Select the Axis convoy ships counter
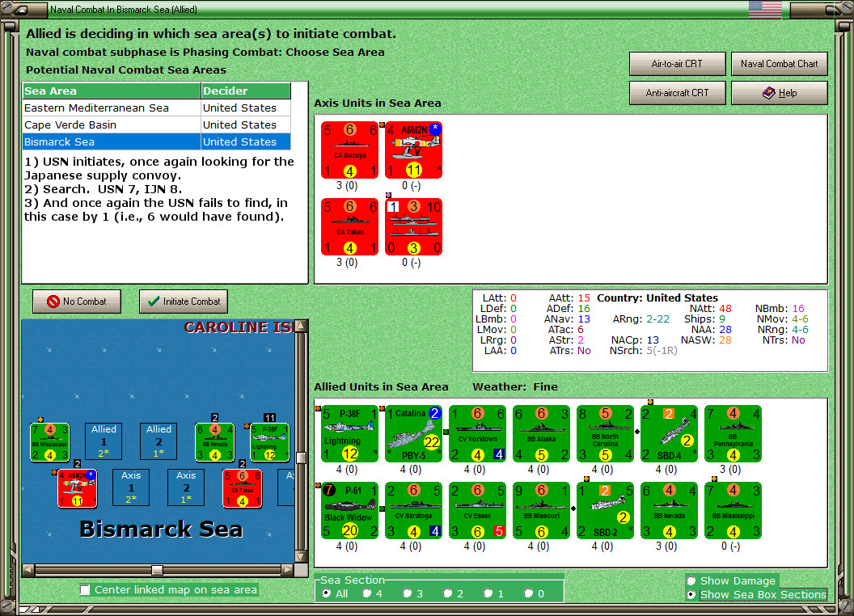This screenshot has width=854, height=616. [x=413, y=226]
